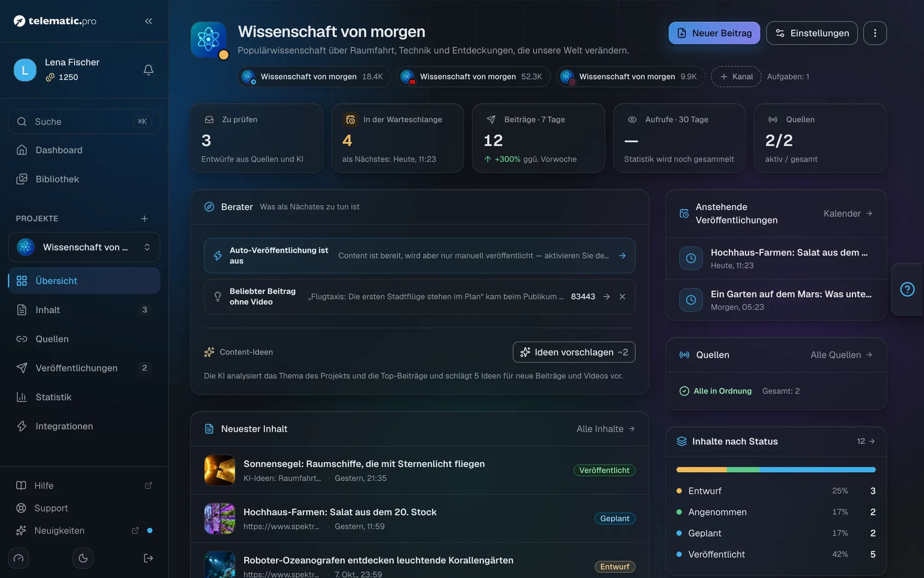Click the gauge icon at sidebar bottom
The height and width of the screenshot is (578, 924).
point(18,558)
